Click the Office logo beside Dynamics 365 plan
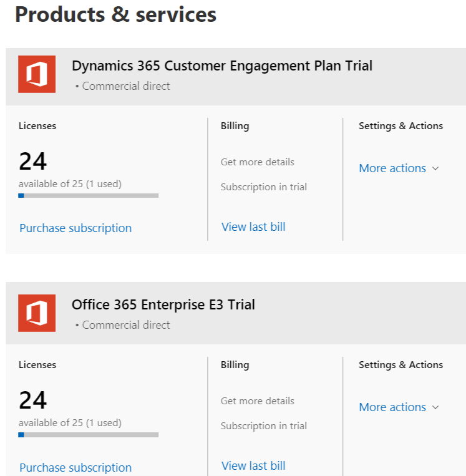 [x=37, y=74]
